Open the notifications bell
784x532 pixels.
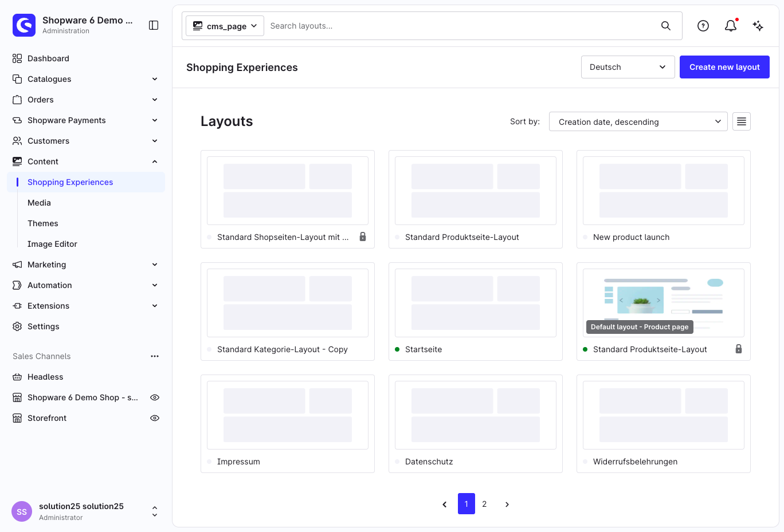click(x=731, y=26)
